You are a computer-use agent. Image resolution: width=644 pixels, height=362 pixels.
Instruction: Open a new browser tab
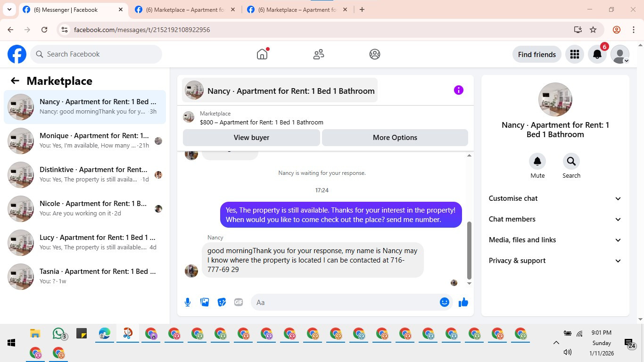362,9
